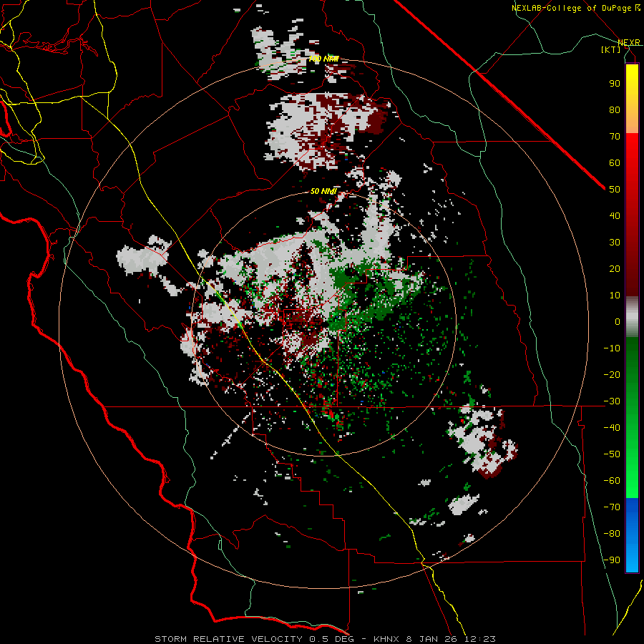Click the -30 value on the velocity scale
This screenshot has height=644, width=644.
tap(612, 401)
